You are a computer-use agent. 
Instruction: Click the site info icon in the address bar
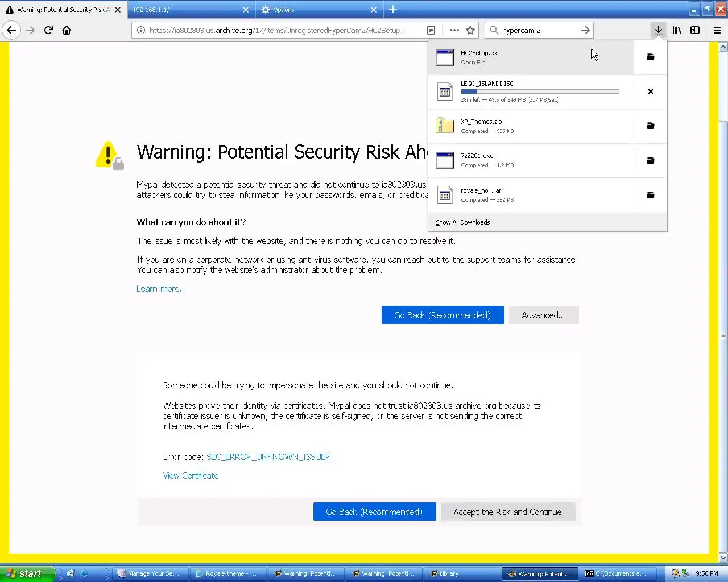click(141, 30)
